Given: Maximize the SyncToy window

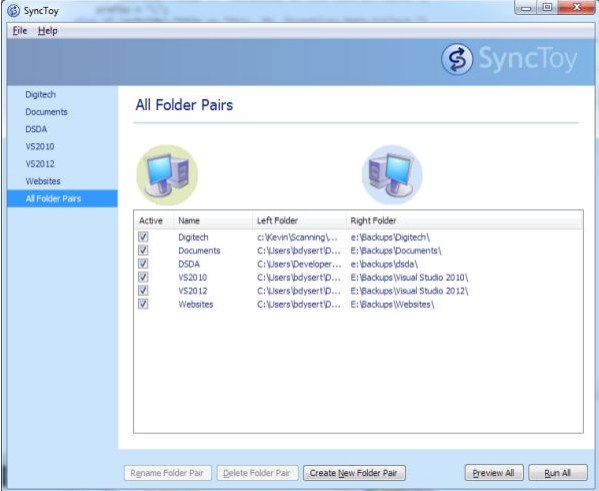Looking at the screenshot, I should (x=547, y=7).
